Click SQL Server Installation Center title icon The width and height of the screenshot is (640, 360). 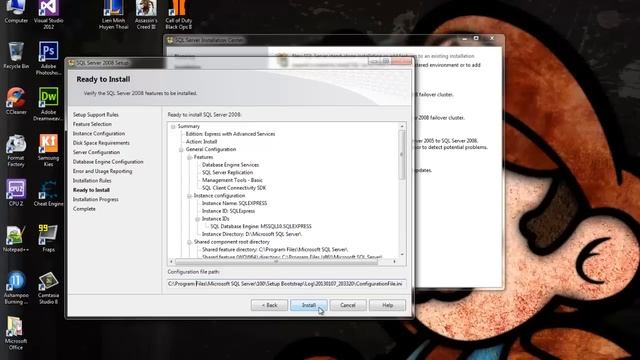coord(170,40)
